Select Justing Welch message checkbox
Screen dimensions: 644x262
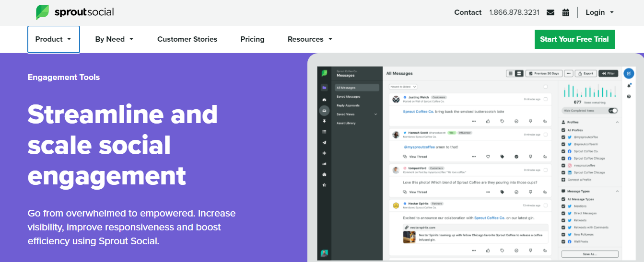[546, 99]
